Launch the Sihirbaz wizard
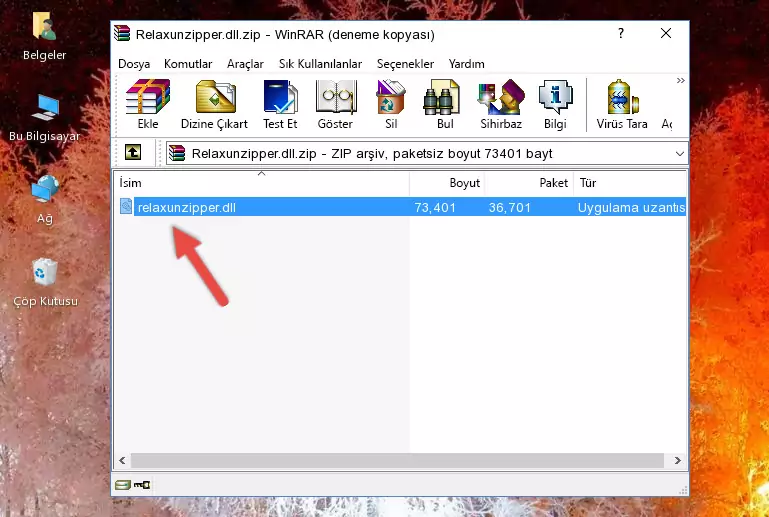The height and width of the screenshot is (517, 769). [501, 104]
